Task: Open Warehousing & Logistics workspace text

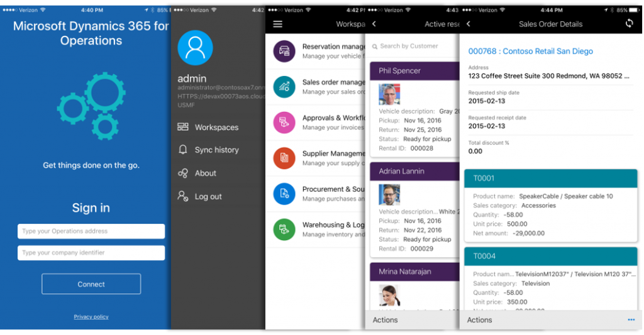Action: (333, 225)
